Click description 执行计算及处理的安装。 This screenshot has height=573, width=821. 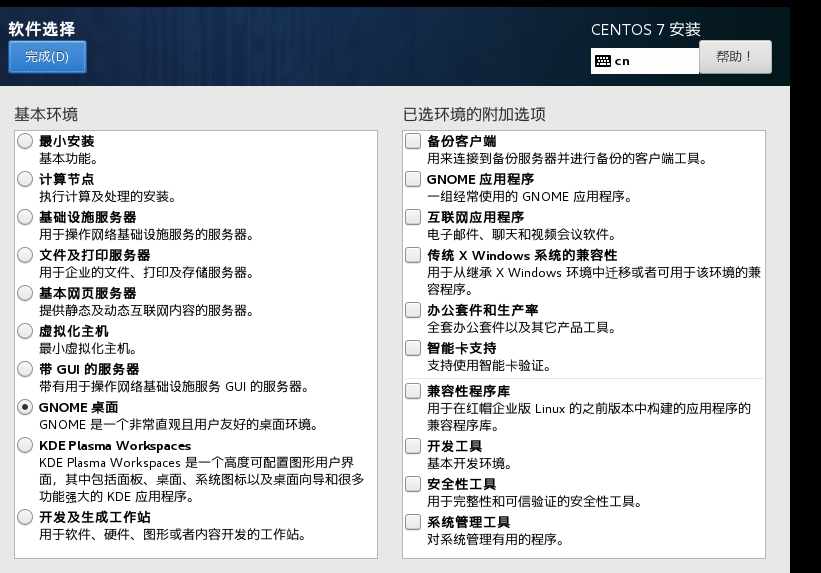[x=107, y=196]
